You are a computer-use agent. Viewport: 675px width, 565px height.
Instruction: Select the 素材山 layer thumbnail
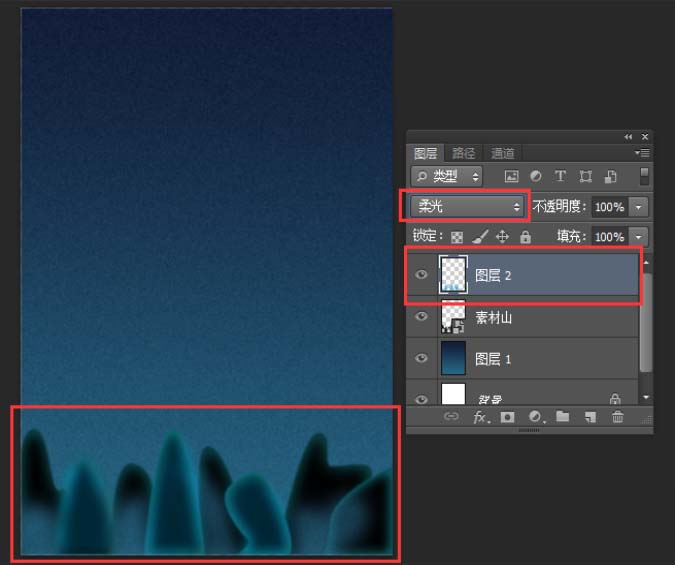pos(453,317)
